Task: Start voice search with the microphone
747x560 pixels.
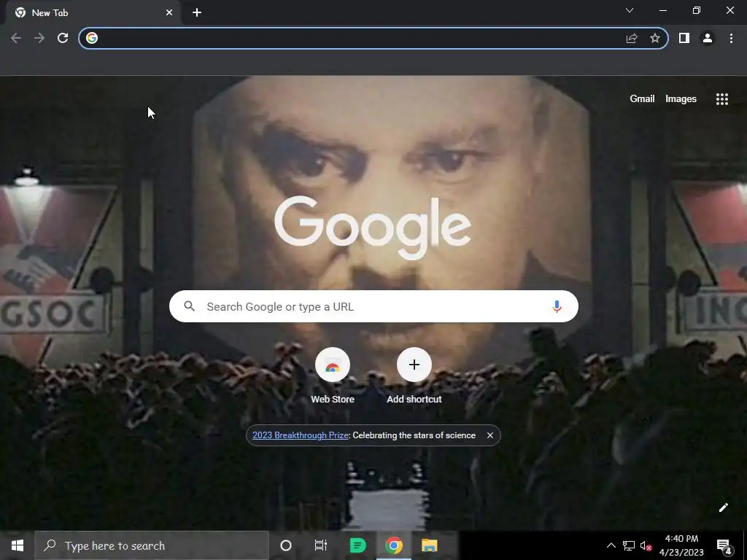Action: [557, 307]
